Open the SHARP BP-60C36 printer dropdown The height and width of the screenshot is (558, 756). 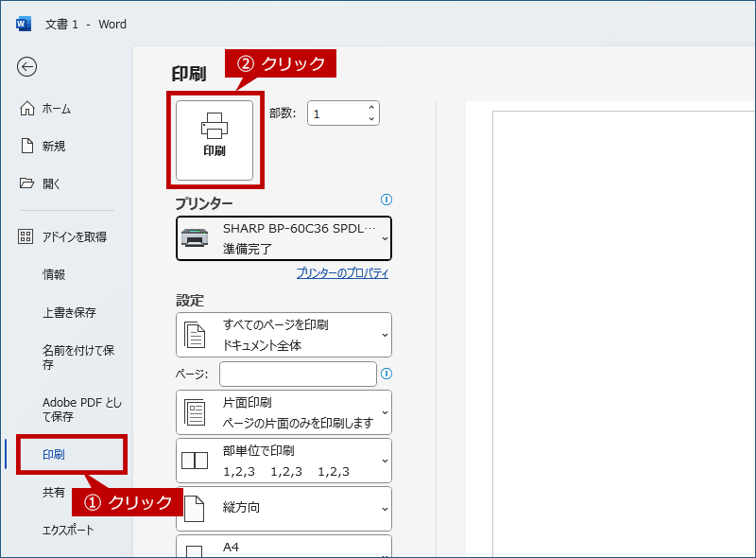pos(283,238)
